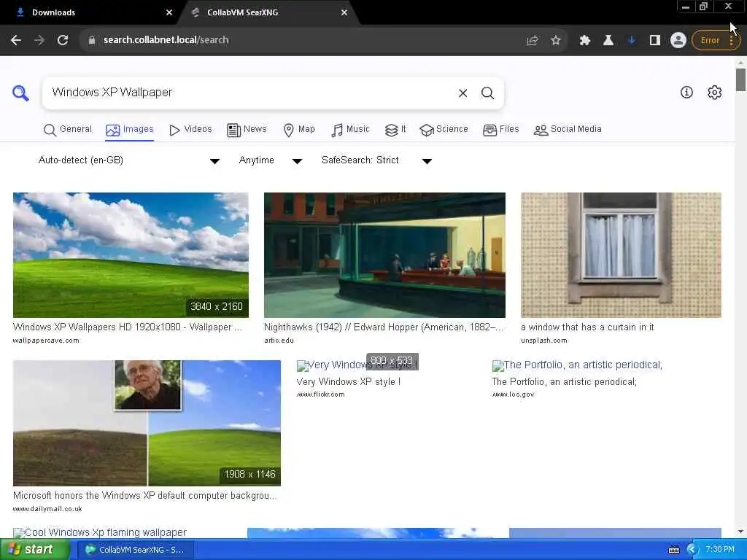This screenshot has height=560, width=747.
Task: Switch to the General search tab
Action: [67, 130]
